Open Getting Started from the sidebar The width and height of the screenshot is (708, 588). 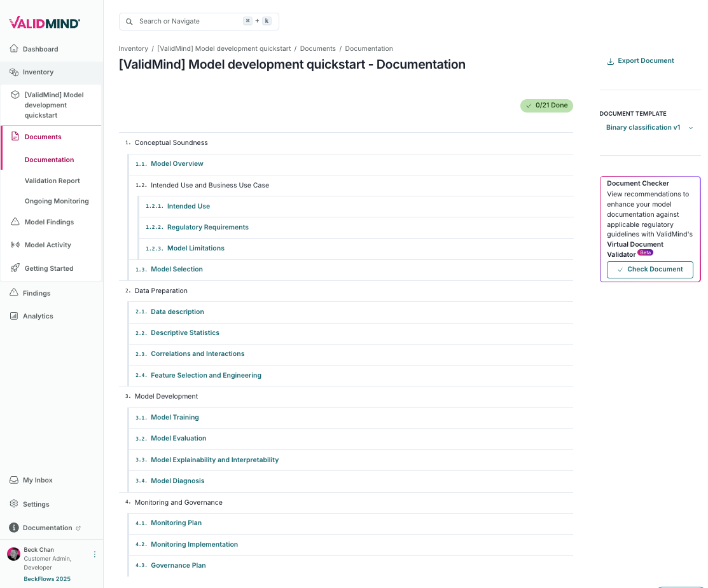tap(48, 268)
